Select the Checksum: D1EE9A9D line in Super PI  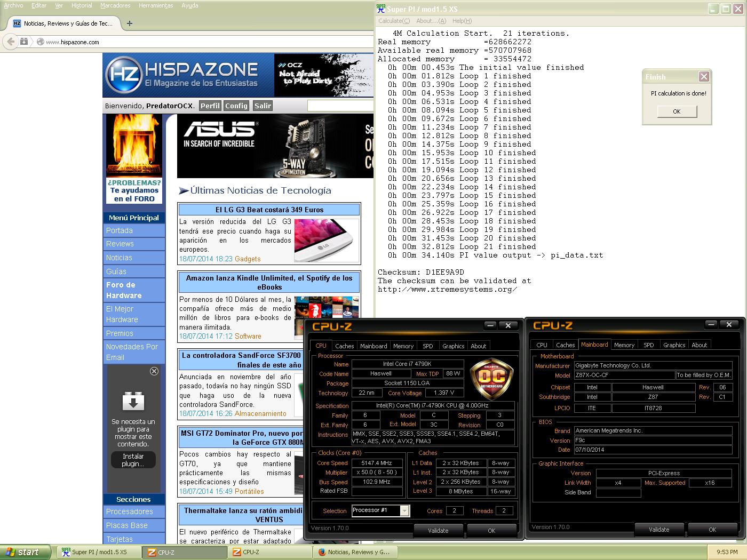(421, 272)
